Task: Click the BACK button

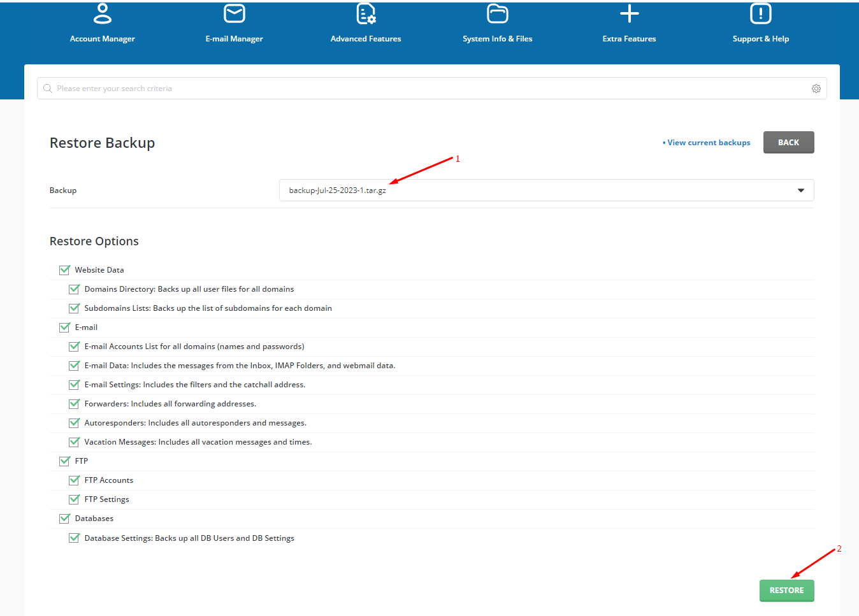Action: pyautogui.click(x=789, y=143)
